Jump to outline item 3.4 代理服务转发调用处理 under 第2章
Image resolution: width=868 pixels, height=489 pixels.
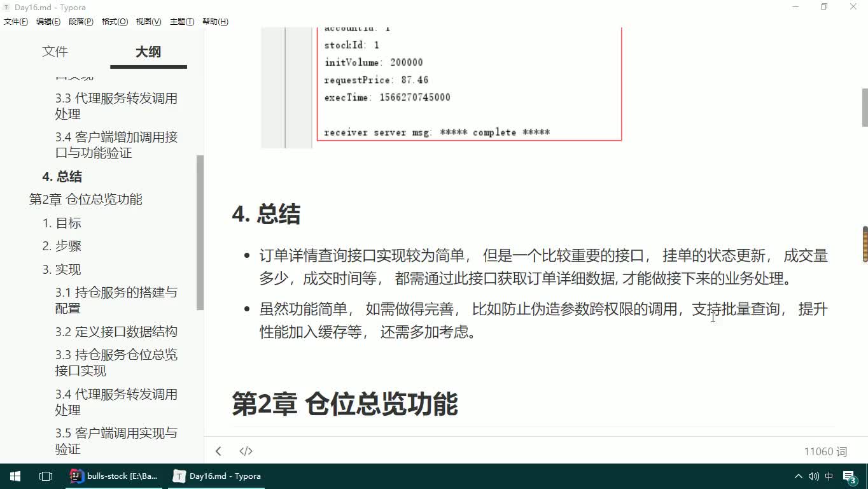[x=116, y=402]
